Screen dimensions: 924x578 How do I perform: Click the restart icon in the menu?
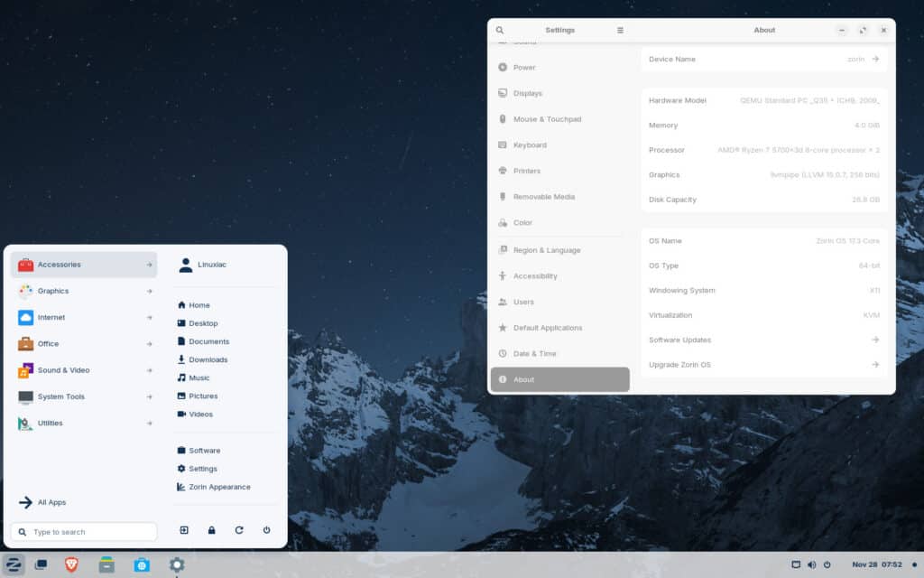click(238, 530)
